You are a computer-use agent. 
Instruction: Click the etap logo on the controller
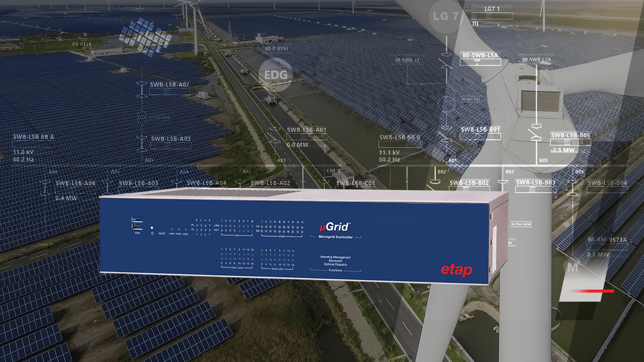(x=456, y=270)
